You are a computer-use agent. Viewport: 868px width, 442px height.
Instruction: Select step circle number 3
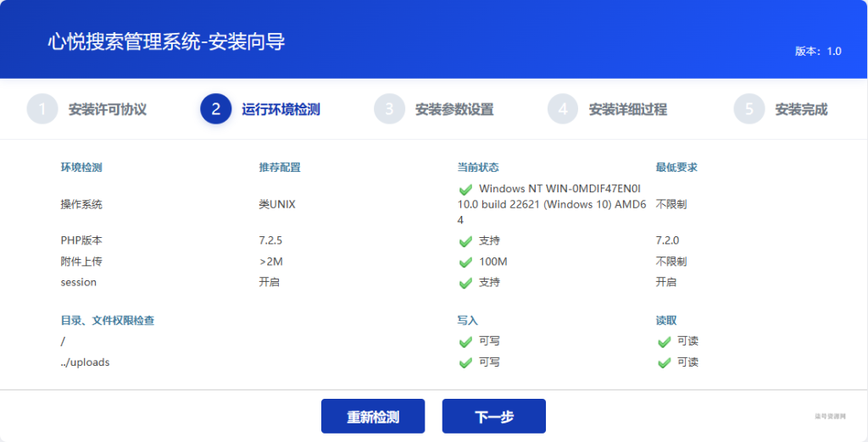pos(389,109)
